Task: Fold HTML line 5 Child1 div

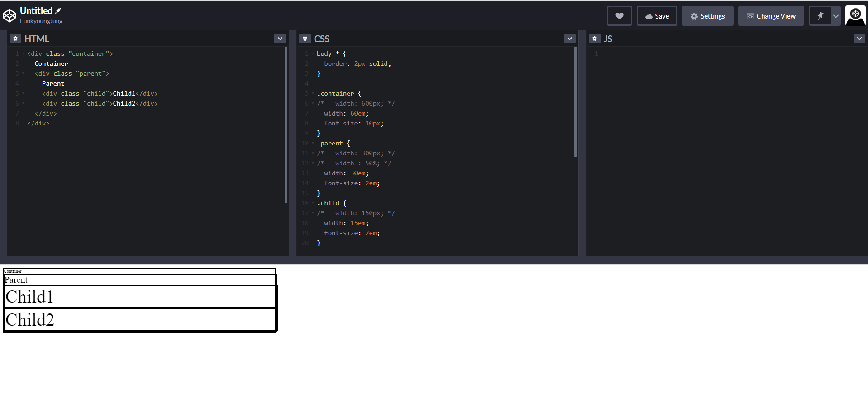Action: [x=23, y=93]
